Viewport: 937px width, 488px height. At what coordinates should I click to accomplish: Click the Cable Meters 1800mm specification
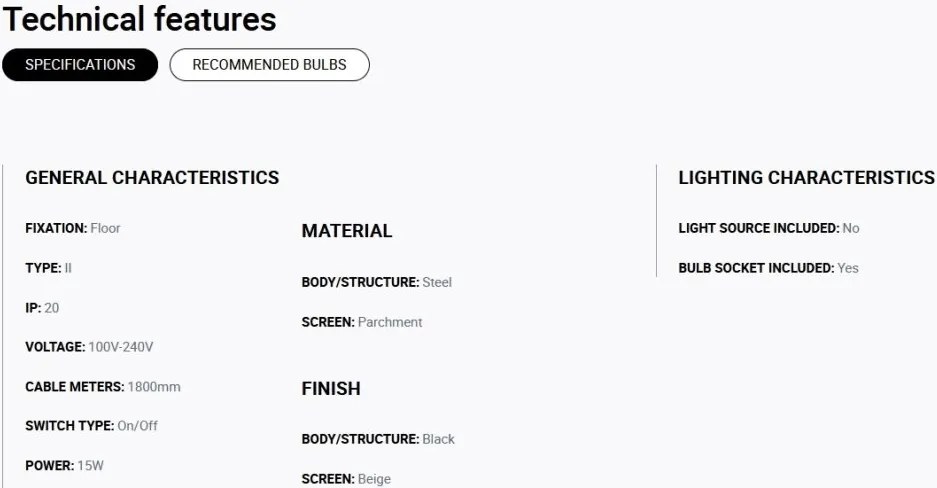(103, 386)
